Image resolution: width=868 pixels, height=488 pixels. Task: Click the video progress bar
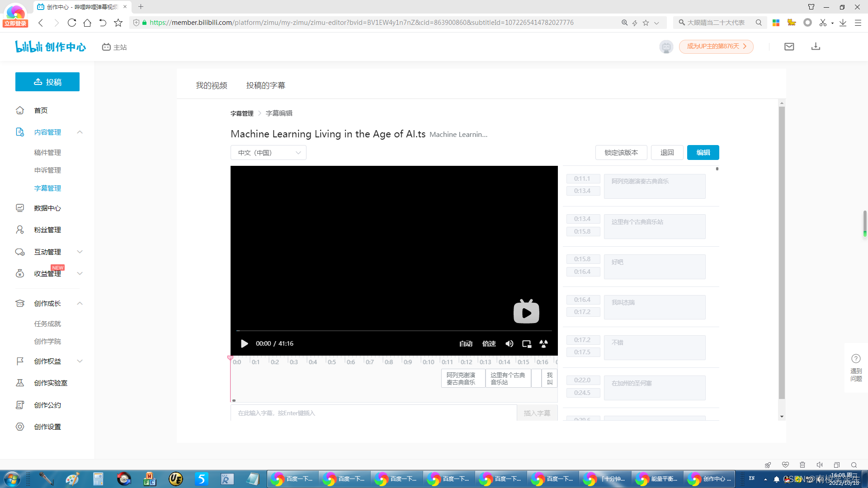tap(393, 331)
